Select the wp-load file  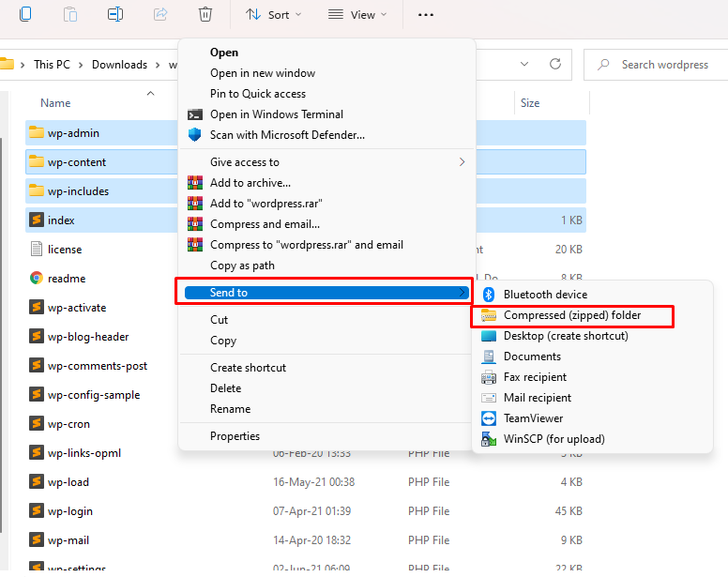(59, 482)
